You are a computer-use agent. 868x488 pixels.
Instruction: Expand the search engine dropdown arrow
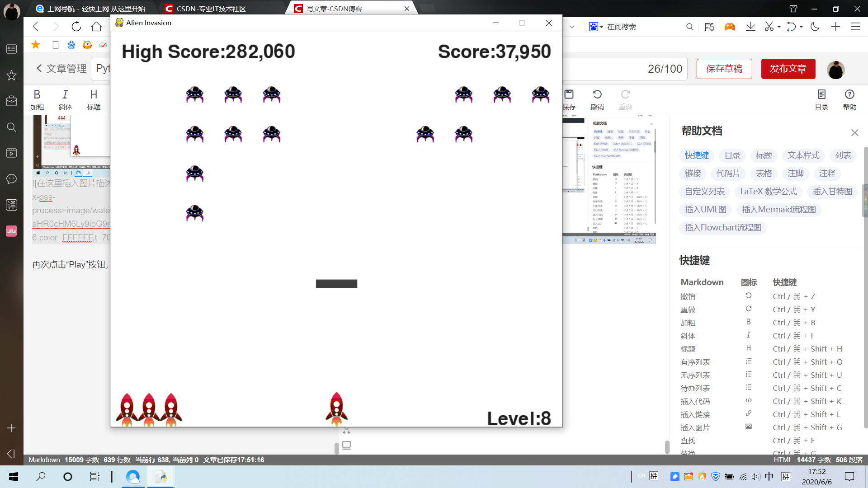coord(601,27)
